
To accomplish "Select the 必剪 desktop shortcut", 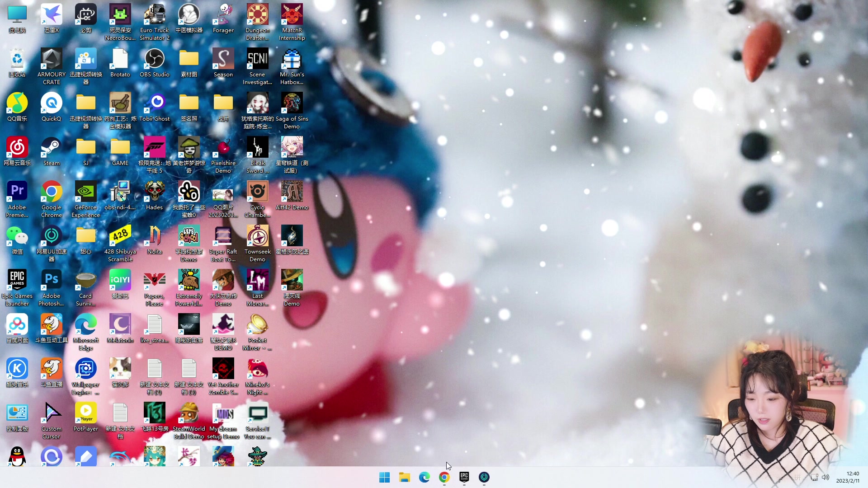I will [x=86, y=19].
